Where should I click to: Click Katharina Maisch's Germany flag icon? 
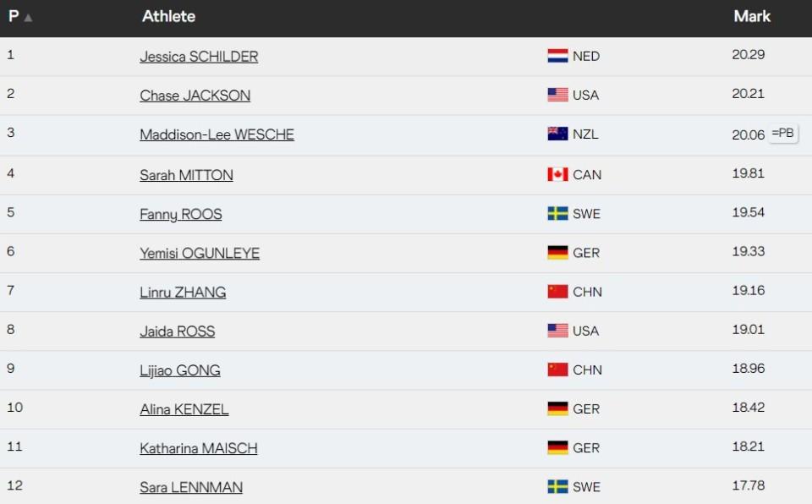tap(557, 448)
